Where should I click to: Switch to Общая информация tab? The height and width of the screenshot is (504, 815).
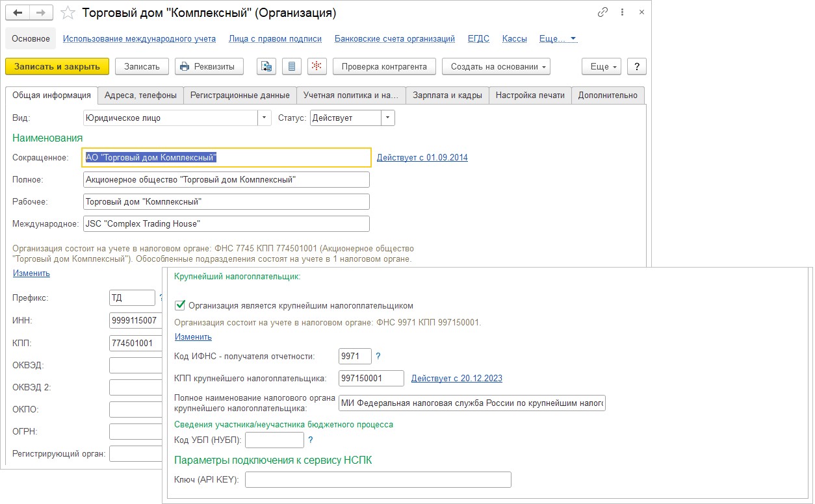(51, 95)
